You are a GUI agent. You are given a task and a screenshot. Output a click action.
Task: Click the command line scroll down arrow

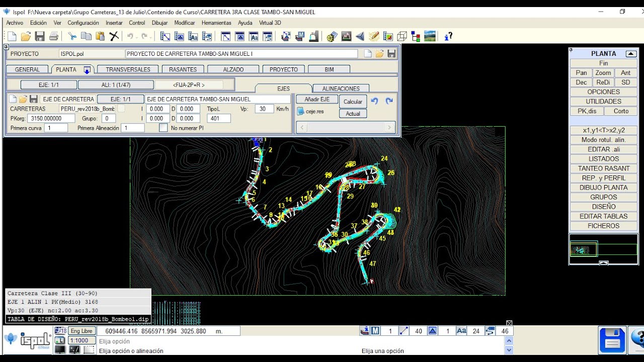point(509,350)
